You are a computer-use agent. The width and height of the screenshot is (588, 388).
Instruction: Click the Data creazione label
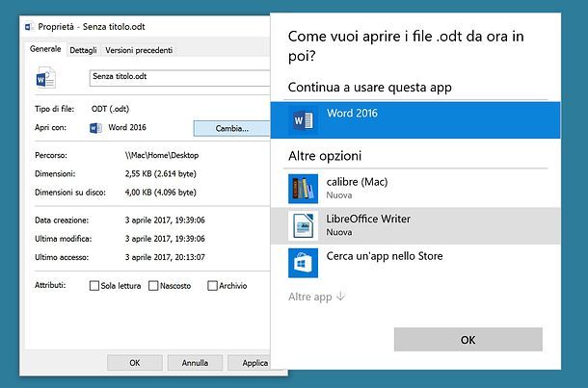coord(62,220)
